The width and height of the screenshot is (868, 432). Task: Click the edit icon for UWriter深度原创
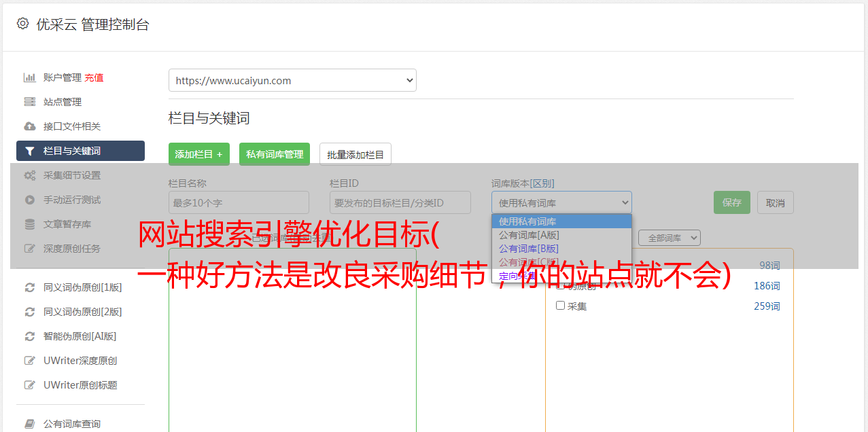(30, 361)
